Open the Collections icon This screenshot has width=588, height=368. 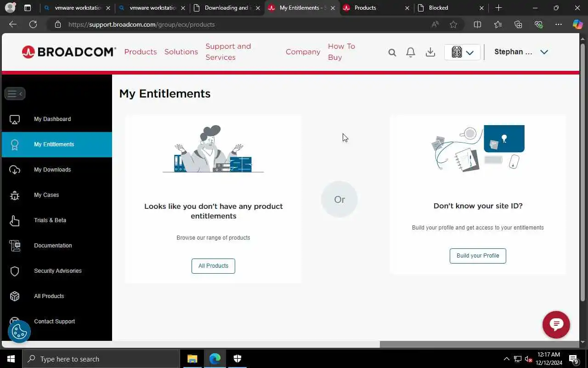click(x=518, y=24)
